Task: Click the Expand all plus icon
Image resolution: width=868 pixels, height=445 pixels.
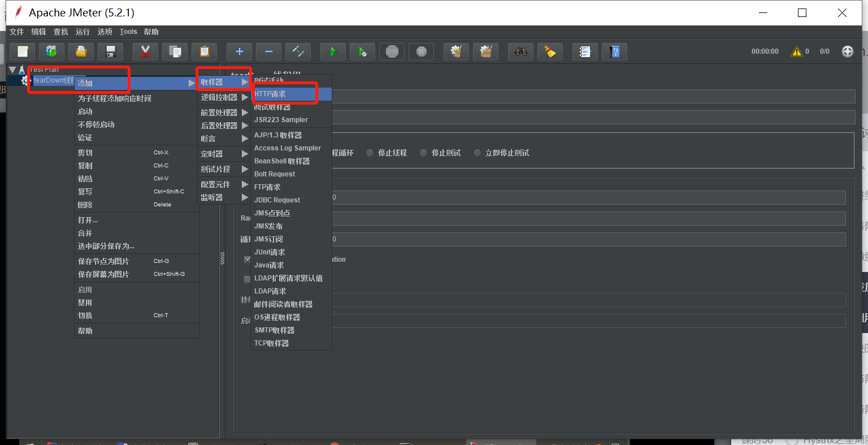Action: click(x=240, y=51)
